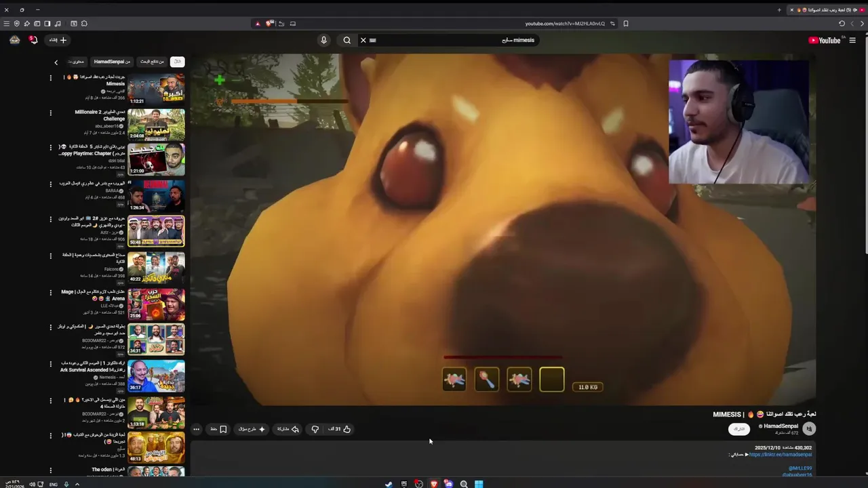Show more chips with arrow

[x=56, y=62]
